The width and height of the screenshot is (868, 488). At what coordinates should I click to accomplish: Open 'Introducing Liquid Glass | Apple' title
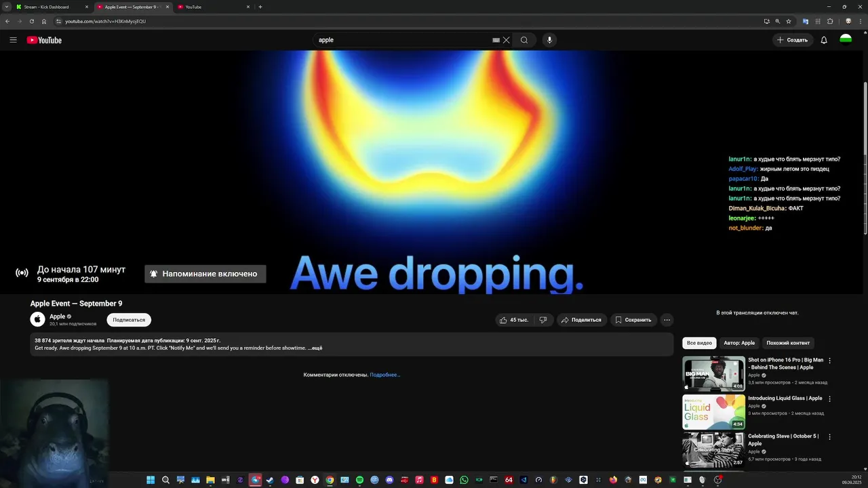(x=785, y=399)
